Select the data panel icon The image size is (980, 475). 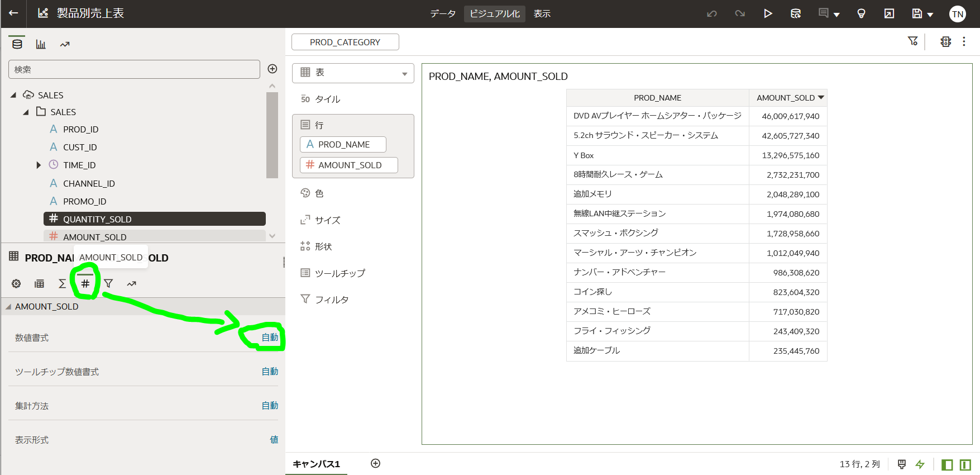(x=17, y=44)
